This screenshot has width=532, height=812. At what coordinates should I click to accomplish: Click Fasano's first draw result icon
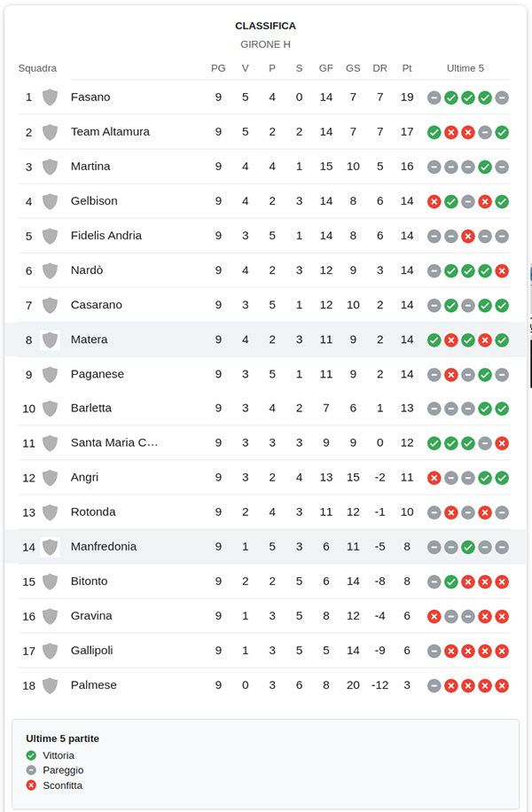click(x=434, y=98)
